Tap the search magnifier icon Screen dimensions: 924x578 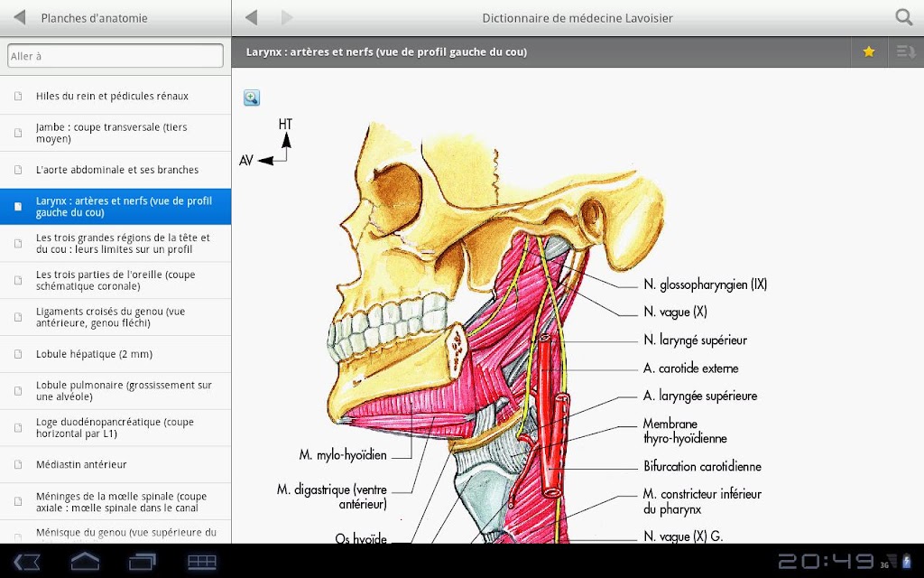pos(903,17)
